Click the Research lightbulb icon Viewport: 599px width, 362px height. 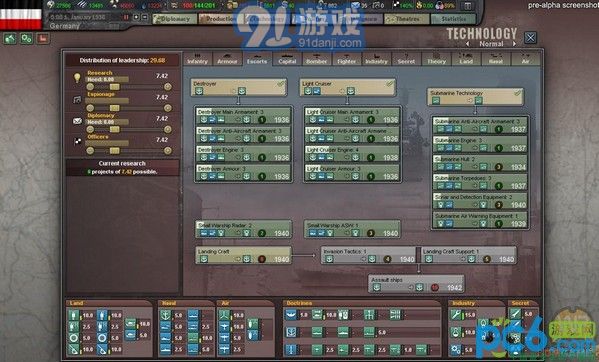pos(77,78)
